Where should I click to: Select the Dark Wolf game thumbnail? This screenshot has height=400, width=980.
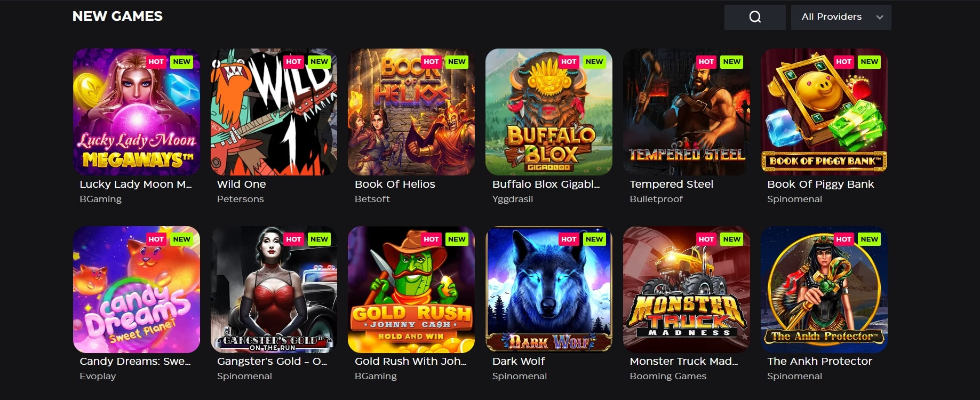(549, 290)
